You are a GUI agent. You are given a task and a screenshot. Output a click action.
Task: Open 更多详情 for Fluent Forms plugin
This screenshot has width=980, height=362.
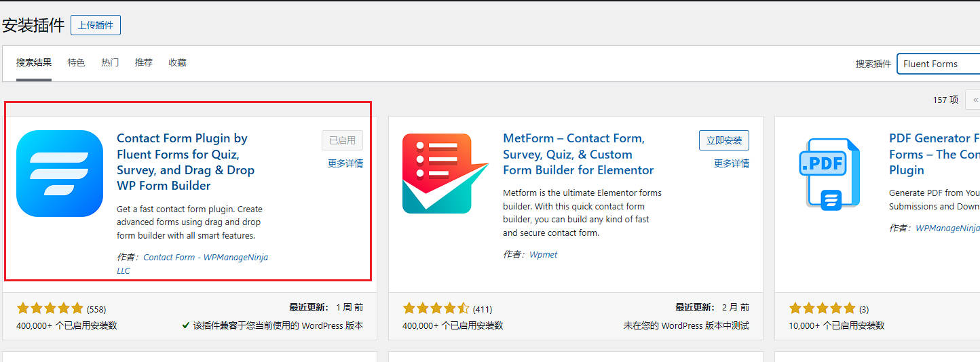(345, 163)
